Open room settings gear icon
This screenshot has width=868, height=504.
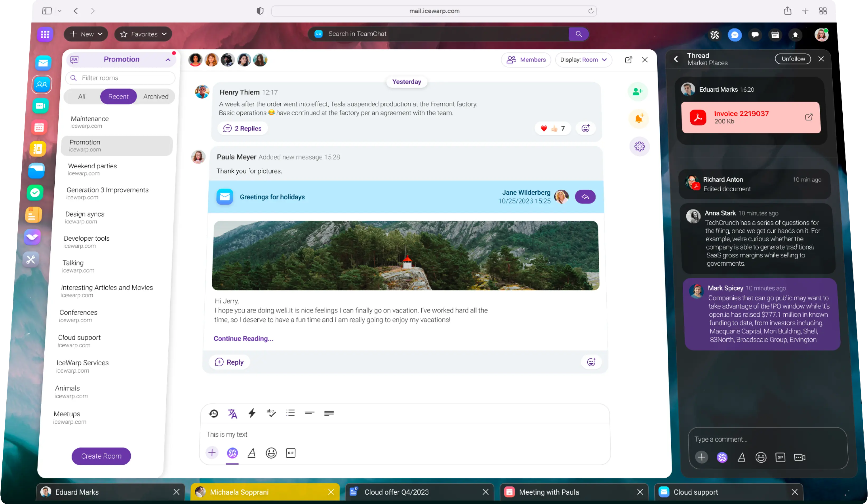(639, 147)
